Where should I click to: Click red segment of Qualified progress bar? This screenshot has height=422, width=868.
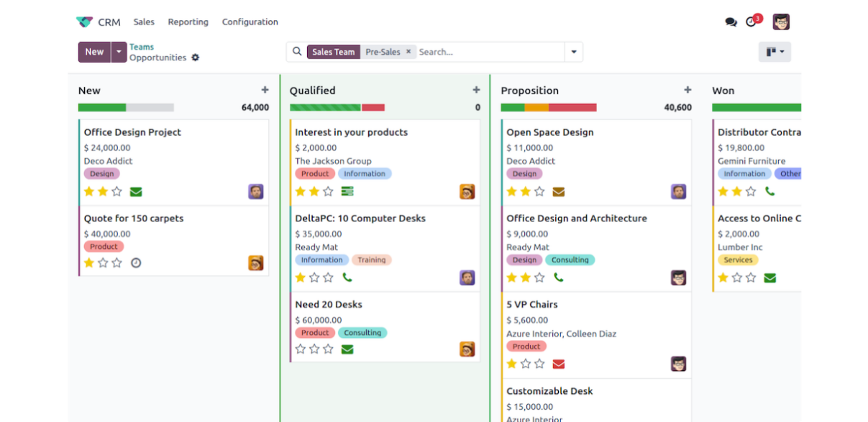point(373,108)
